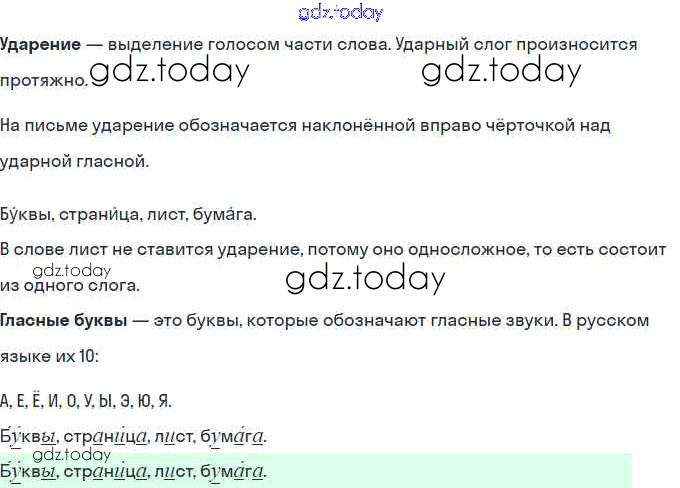
Task: Click the word "протяжно." in first paragraph
Action: click(44, 80)
